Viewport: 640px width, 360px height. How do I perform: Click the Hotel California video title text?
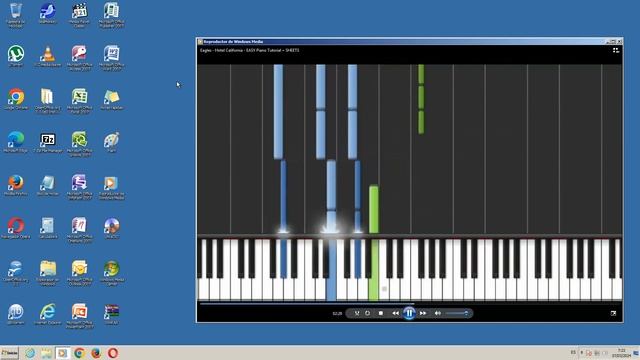[x=249, y=50]
